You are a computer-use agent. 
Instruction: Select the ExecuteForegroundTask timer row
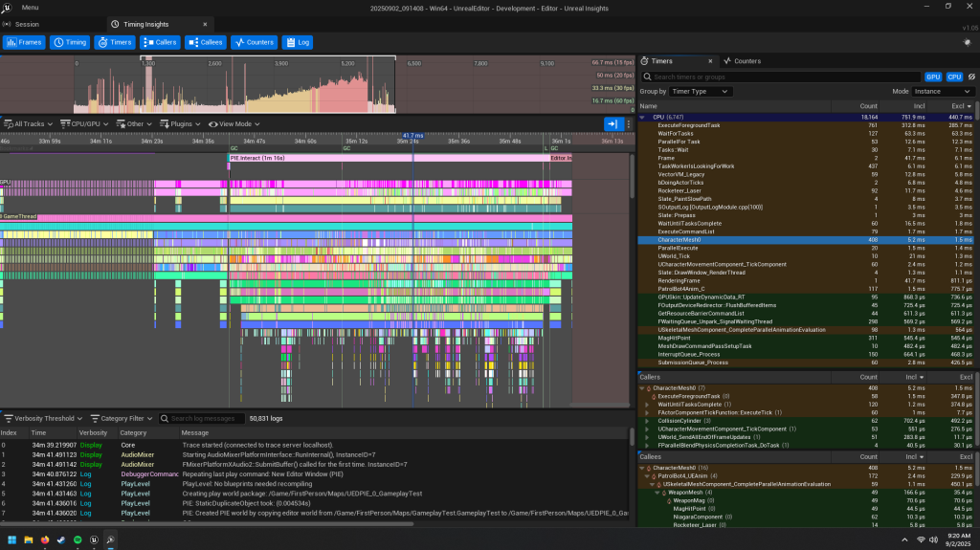point(806,125)
